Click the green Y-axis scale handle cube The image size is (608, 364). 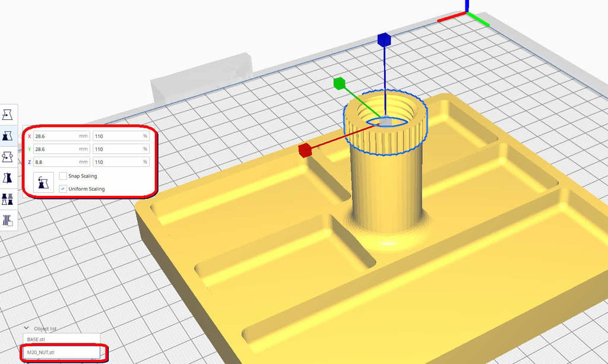tap(339, 83)
